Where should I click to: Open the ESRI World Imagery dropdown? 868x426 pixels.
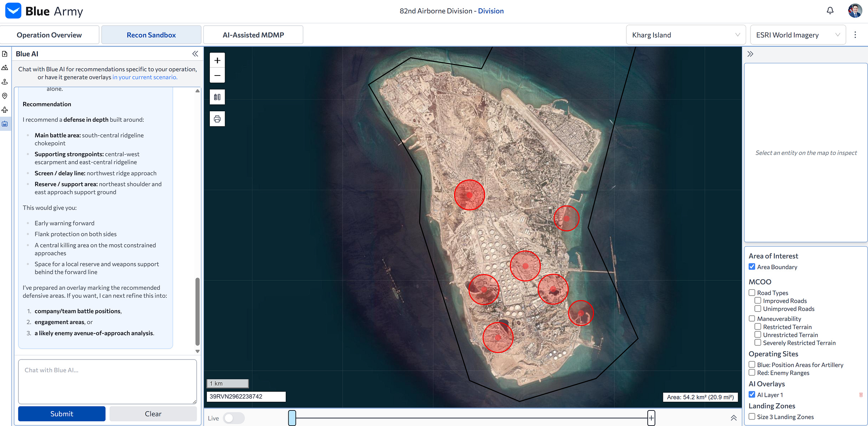(797, 35)
